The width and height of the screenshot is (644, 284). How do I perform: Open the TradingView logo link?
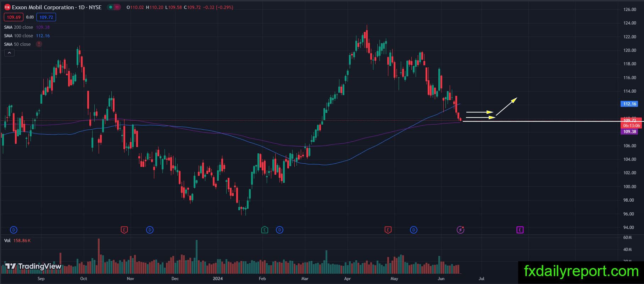pos(33,266)
